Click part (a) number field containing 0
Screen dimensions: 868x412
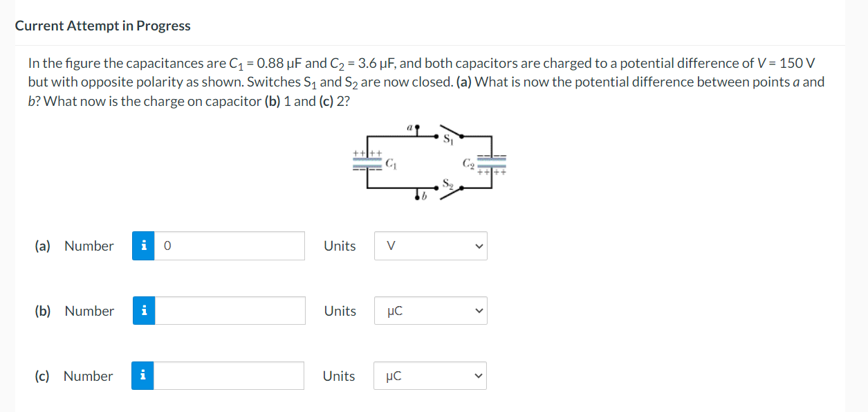pyautogui.click(x=229, y=246)
